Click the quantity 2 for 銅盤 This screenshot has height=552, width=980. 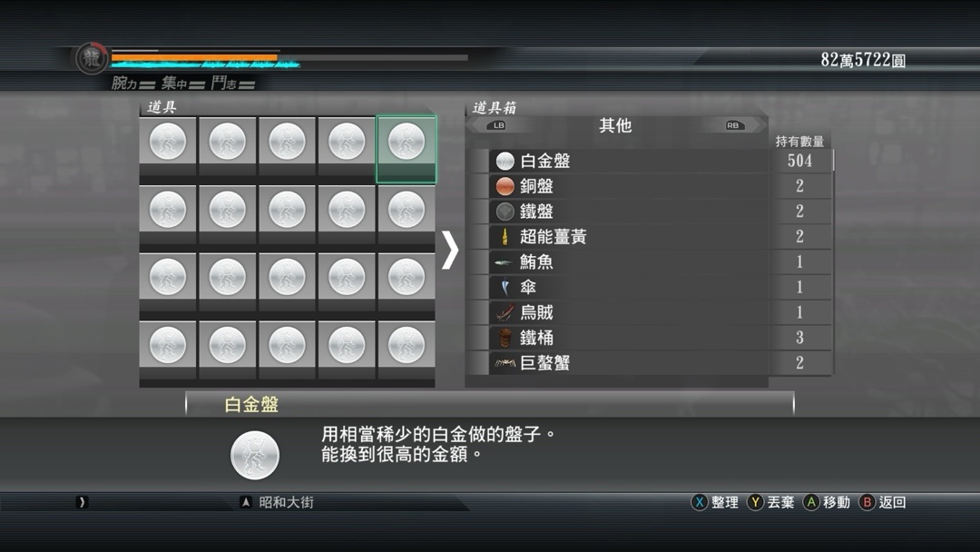click(x=800, y=186)
